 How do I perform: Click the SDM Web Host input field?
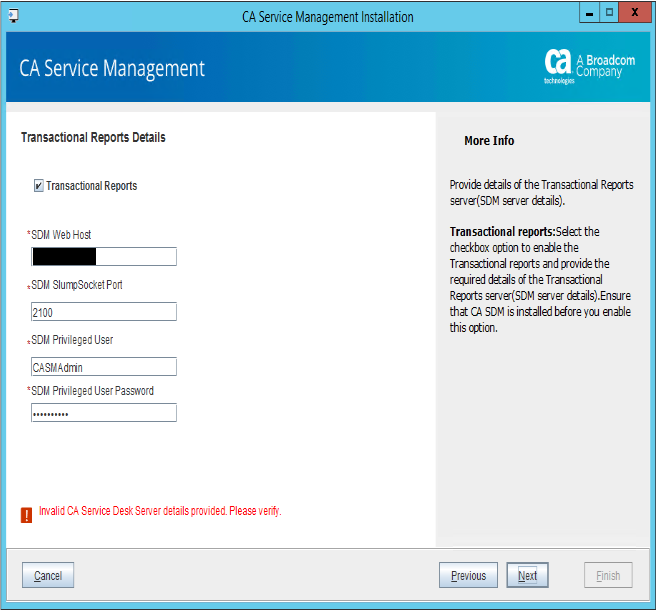click(x=104, y=257)
